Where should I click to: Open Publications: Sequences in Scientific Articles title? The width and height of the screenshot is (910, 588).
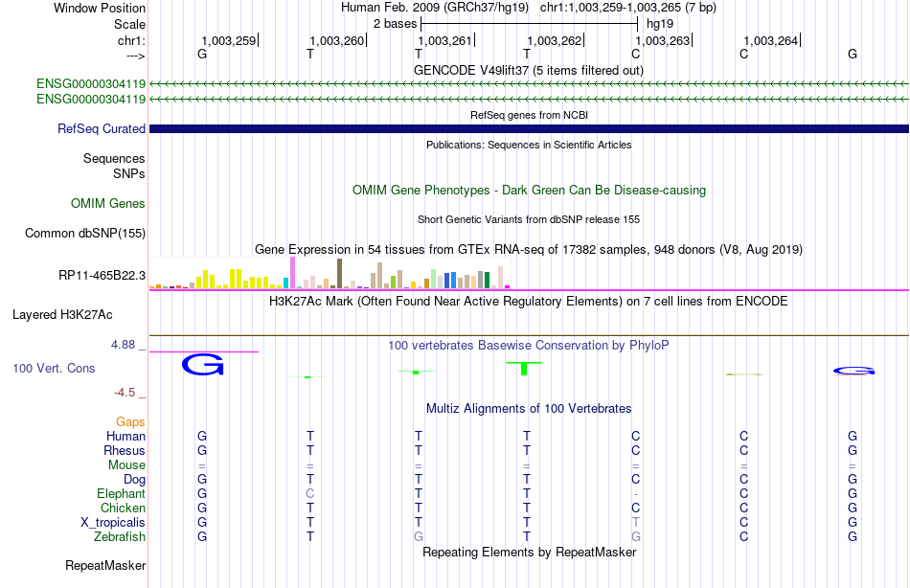529,145
